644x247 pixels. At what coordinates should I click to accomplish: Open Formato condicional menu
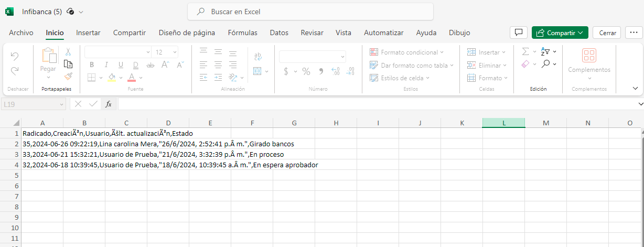tap(406, 52)
